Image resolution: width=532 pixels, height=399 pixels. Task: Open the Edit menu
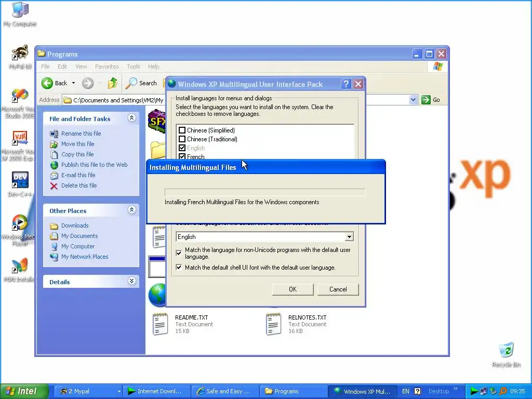point(62,66)
